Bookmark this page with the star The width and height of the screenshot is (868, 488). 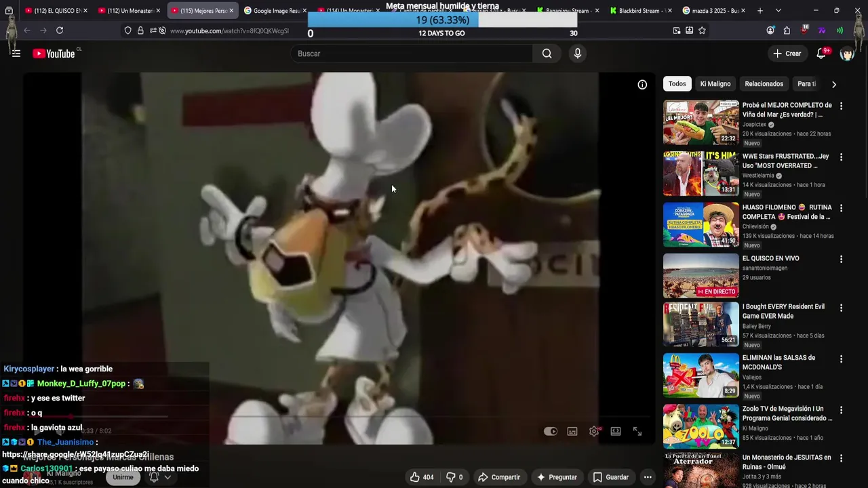(702, 30)
